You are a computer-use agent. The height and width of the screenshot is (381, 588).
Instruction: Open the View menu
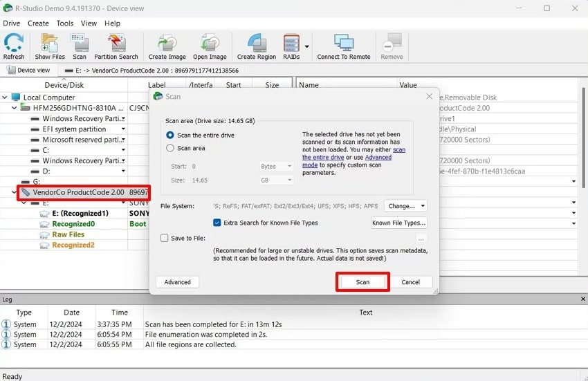click(89, 24)
